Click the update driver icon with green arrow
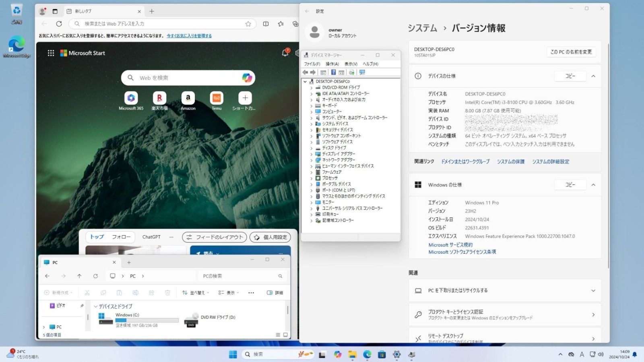Viewport: 644px width, 362px height. tap(351, 72)
